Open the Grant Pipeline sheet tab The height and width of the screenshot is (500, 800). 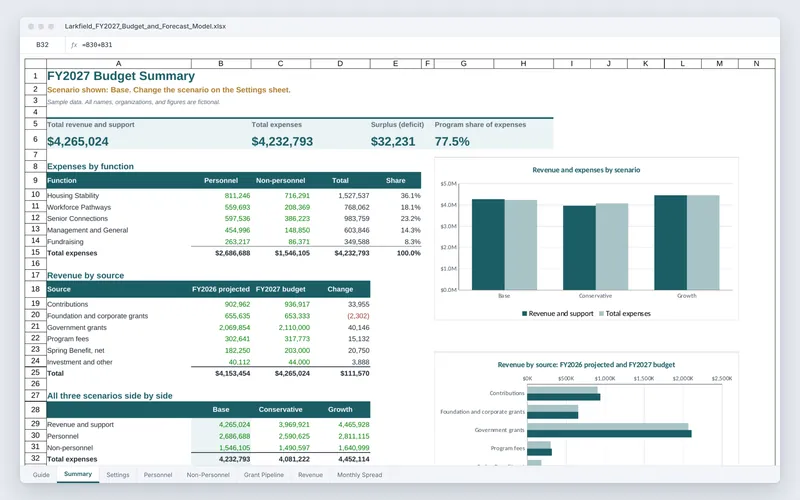coord(263,474)
